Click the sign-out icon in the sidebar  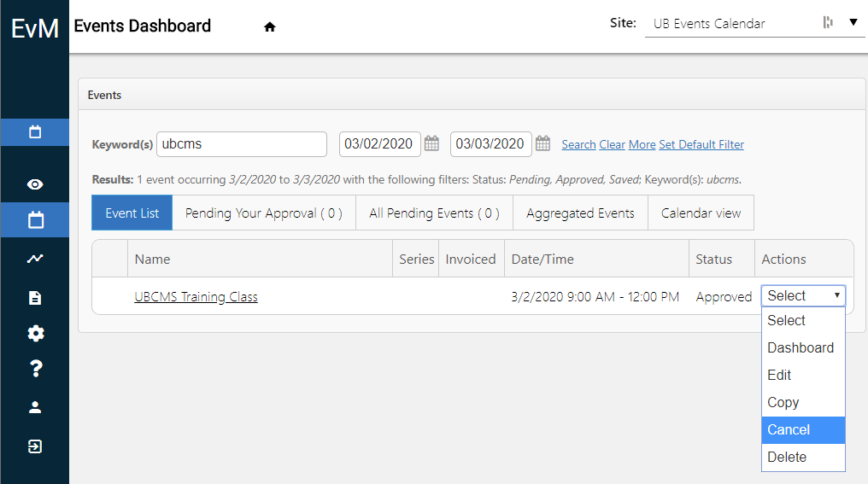[35, 446]
